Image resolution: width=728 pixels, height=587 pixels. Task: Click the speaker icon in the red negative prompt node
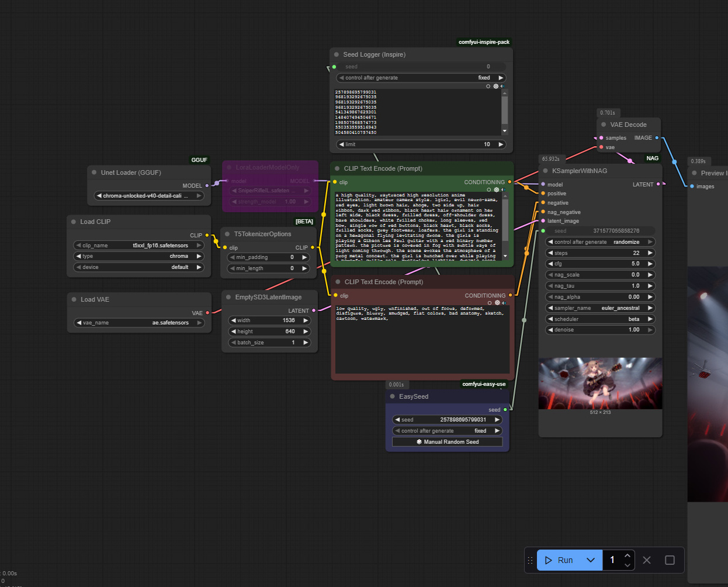pos(504,303)
